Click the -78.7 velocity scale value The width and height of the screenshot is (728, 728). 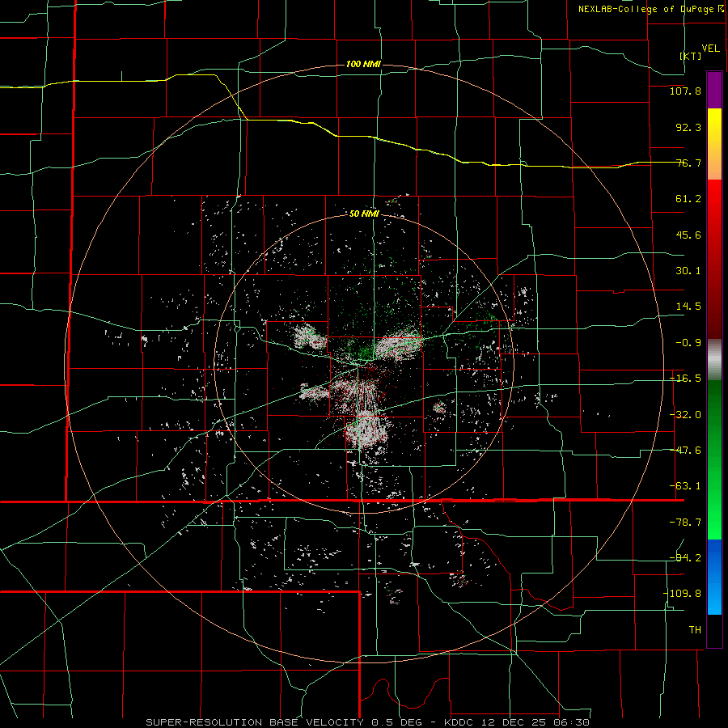pyautogui.click(x=685, y=523)
